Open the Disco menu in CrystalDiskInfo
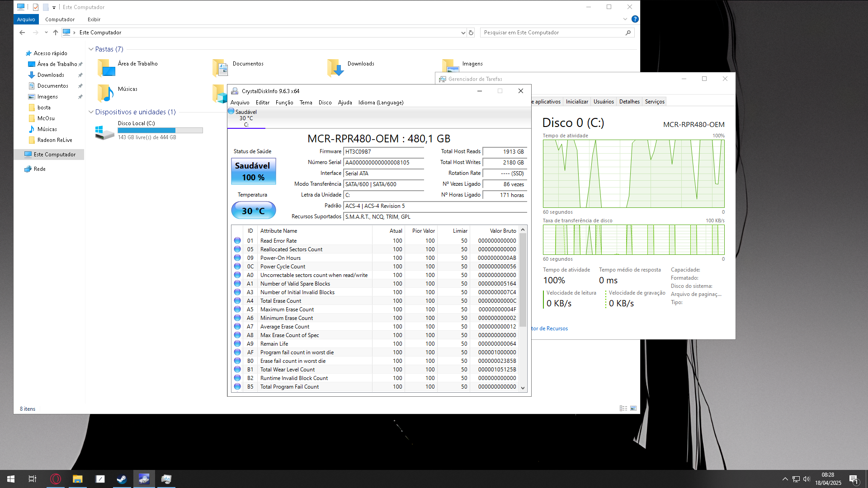The image size is (868, 488). [x=325, y=103]
